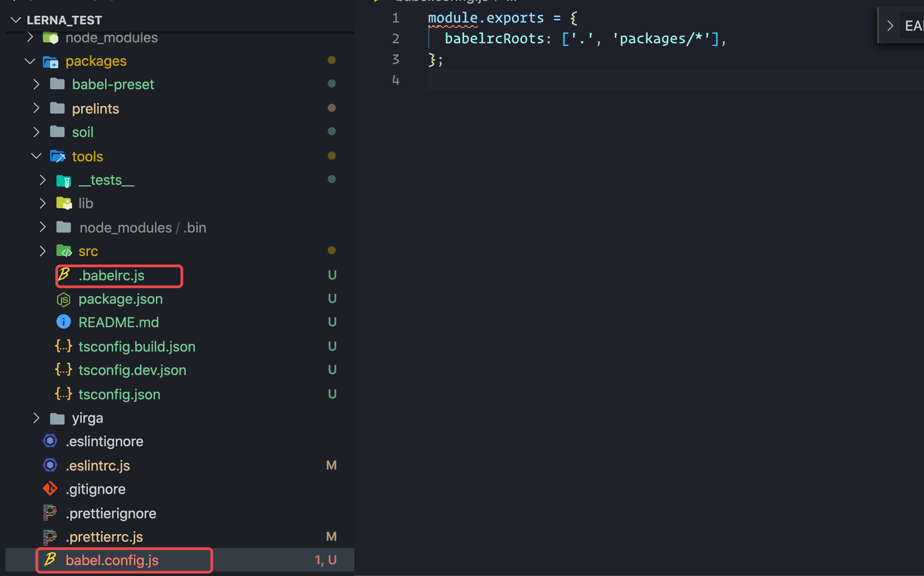This screenshot has height=576, width=924.
Task: Click the braces icon beside tsconfig.build.json
Action: click(63, 346)
